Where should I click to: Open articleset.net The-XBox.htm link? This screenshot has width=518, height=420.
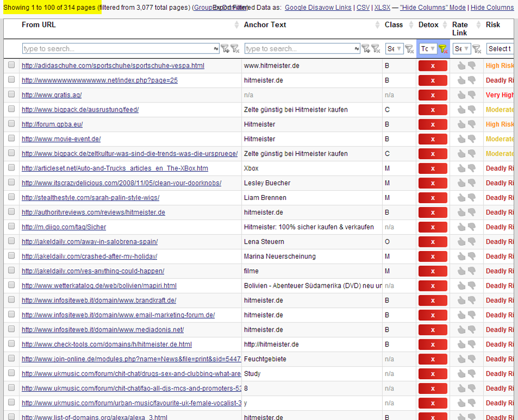pyautogui.click(x=115, y=168)
